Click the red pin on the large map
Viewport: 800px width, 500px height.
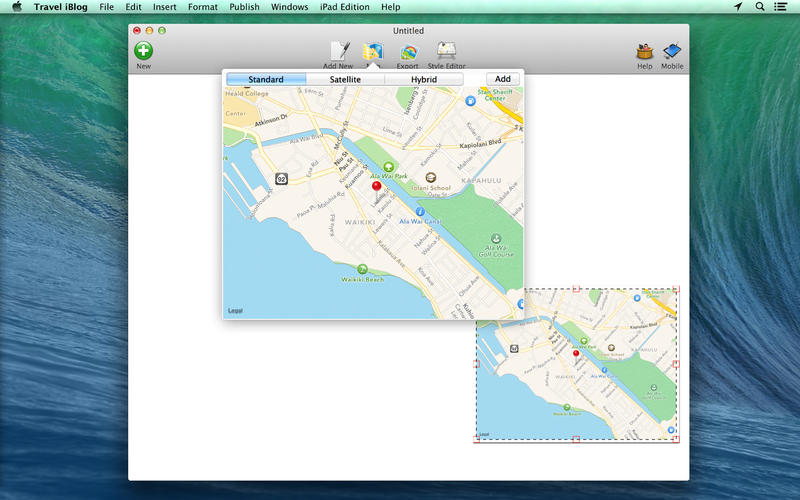pos(377,187)
